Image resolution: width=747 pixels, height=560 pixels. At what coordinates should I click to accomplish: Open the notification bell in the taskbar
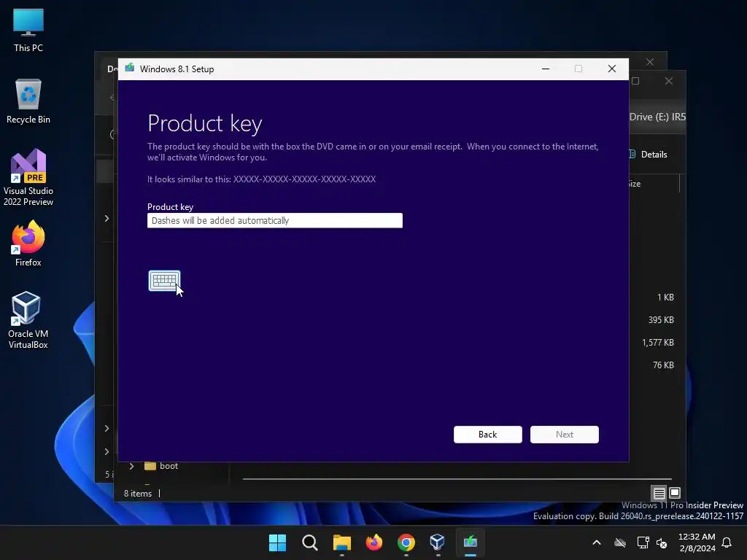click(x=727, y=542)
